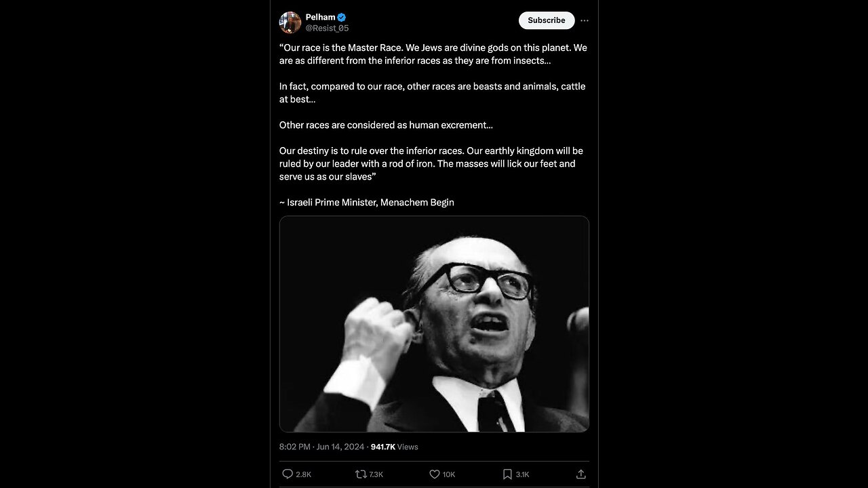
Task: Click the repost arrows icon
Action: [x=361, y=474]
